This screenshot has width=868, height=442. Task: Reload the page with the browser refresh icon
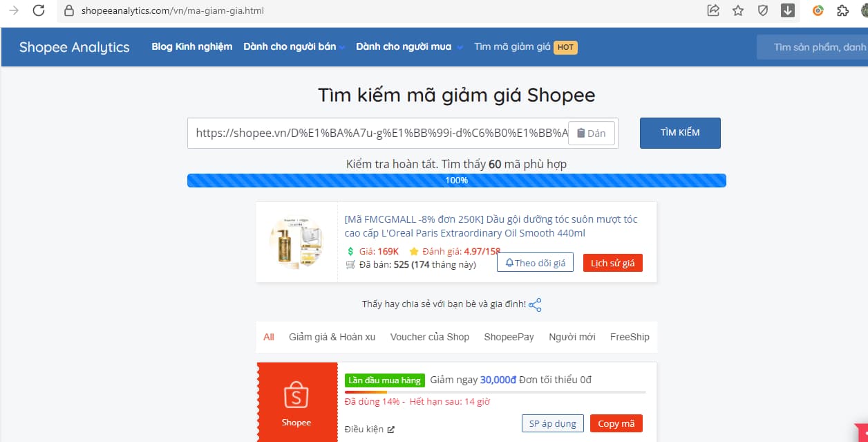click(39, 10)
